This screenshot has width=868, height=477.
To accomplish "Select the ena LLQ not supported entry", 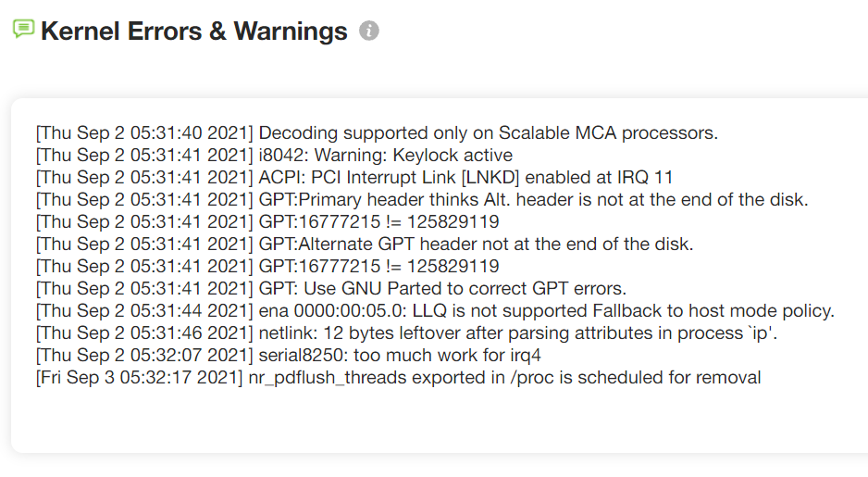I will (x=435, y=311).
